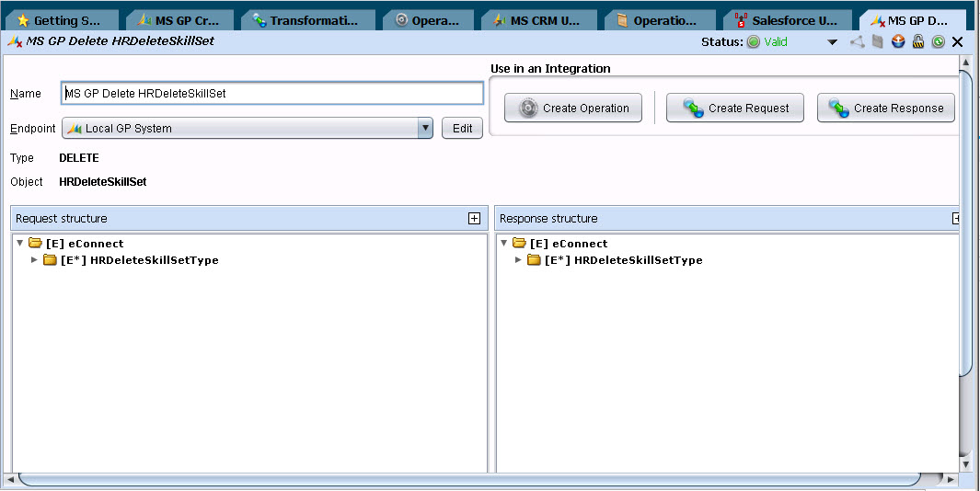The image size is (980, 491).
Task: Switch to the Getting Started tab
Action: [62, 20]
